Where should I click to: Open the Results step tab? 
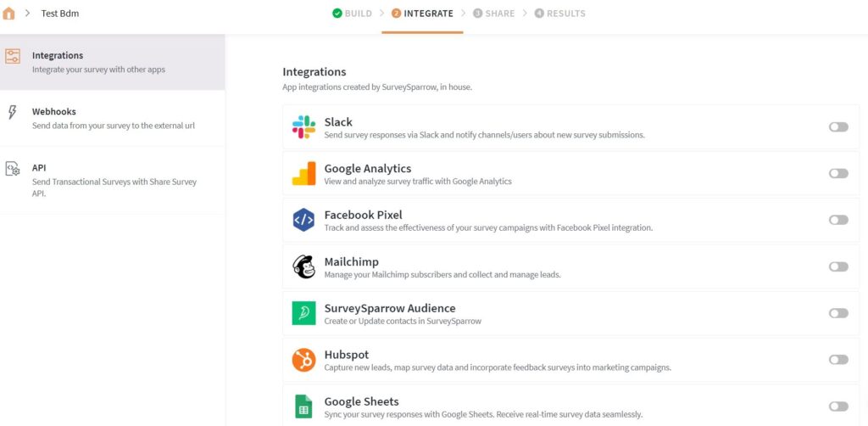tap(559, 14)
